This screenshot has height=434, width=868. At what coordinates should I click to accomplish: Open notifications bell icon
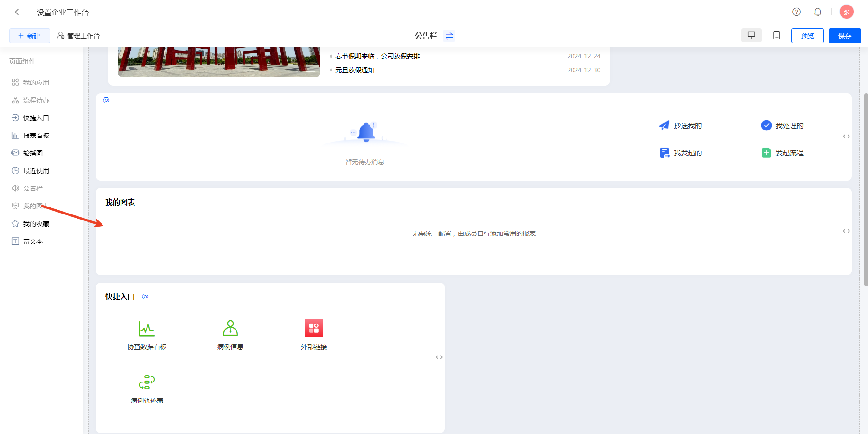[818, 12]
